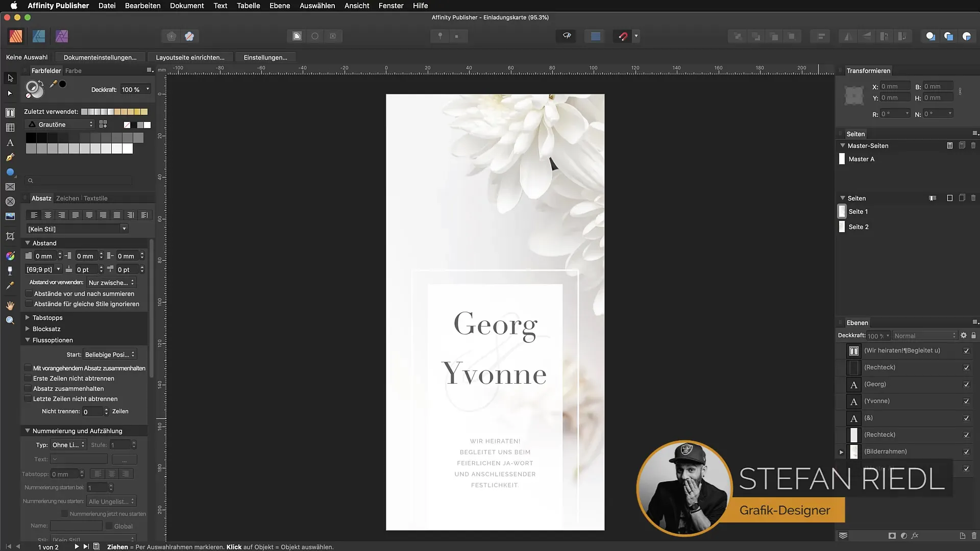980x551 pixels.
Task: Select the Table tool
Action: [x=10, y=128]
